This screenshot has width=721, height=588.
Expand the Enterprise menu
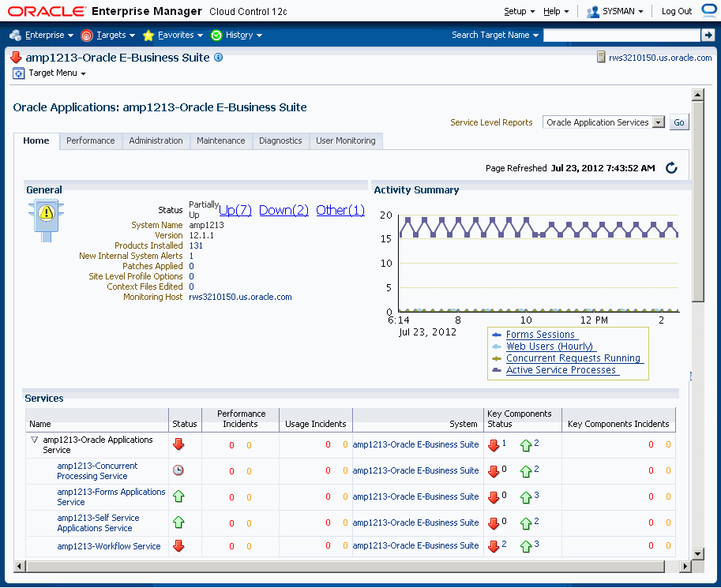coord(49,35)
